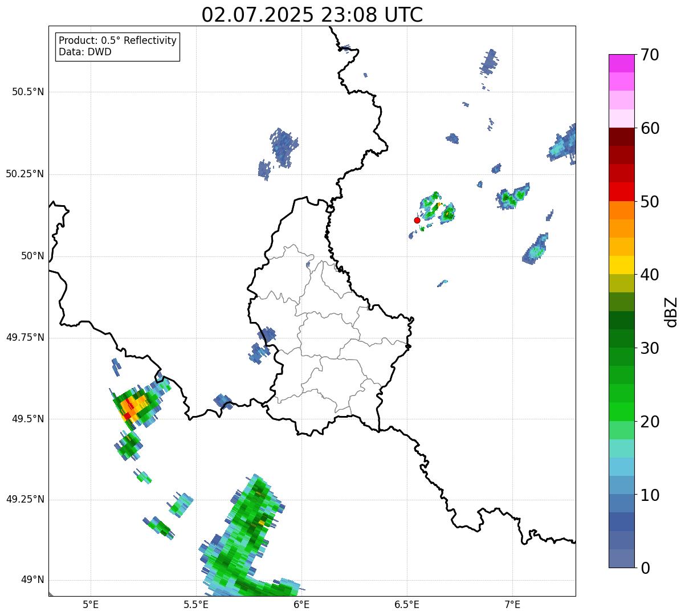Viewport: 685px width, 616px height.
Task: Select the bright red 50 dBZ swatch
Action: 622,192
